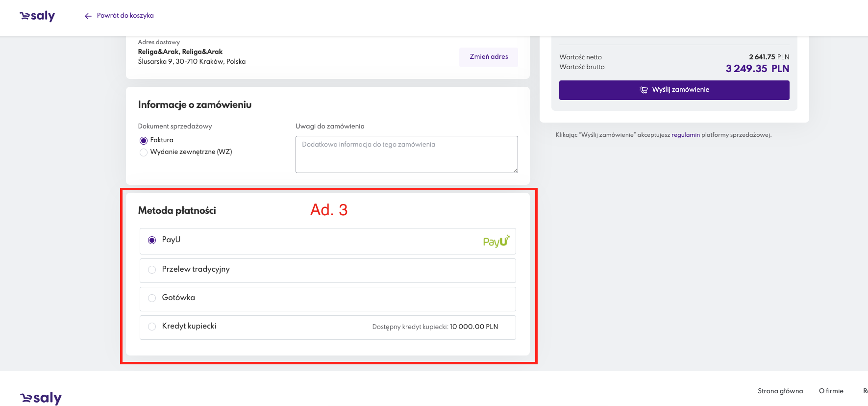Select the Faktura radio button
868x406 pixels.
[x=144, y=141]
